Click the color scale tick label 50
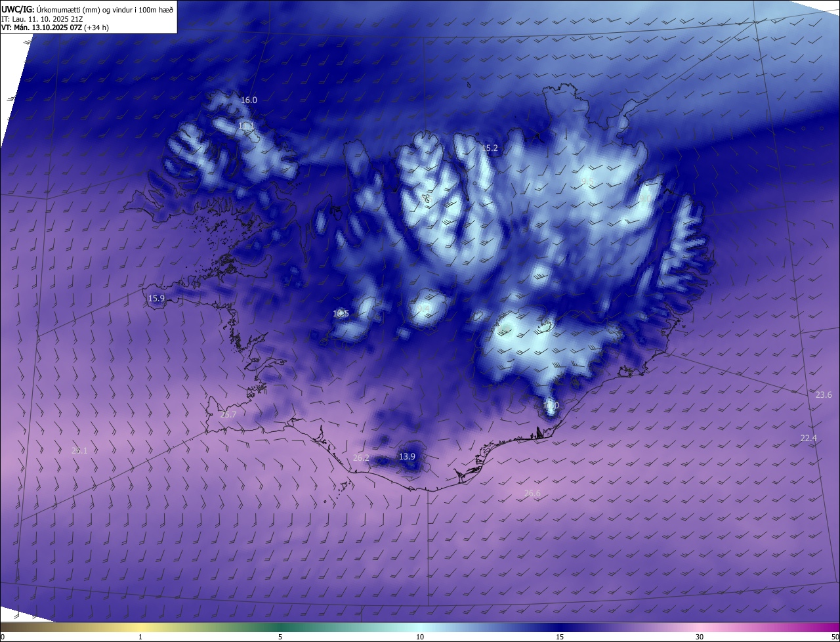This screenshot has height=642, width=840. click(835, 637)
